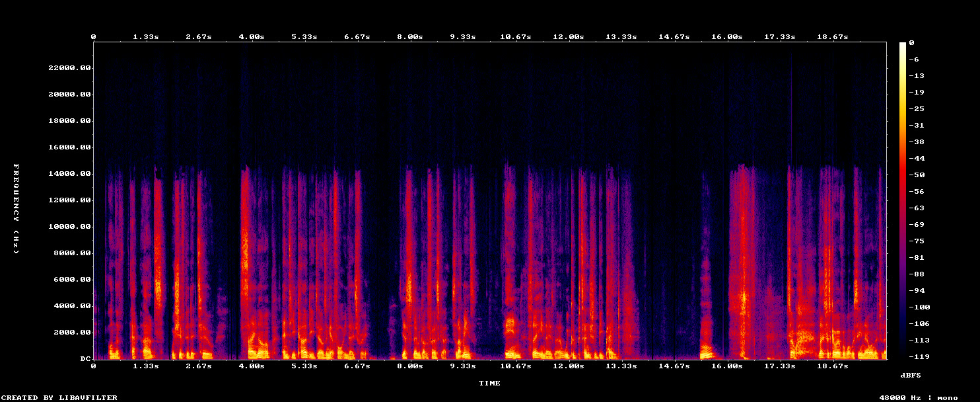Image resolution: width=980 pixels, height=402 pixels.
Task: Click the 16000.00 frequency axis label
Action: tap(69, 147)
